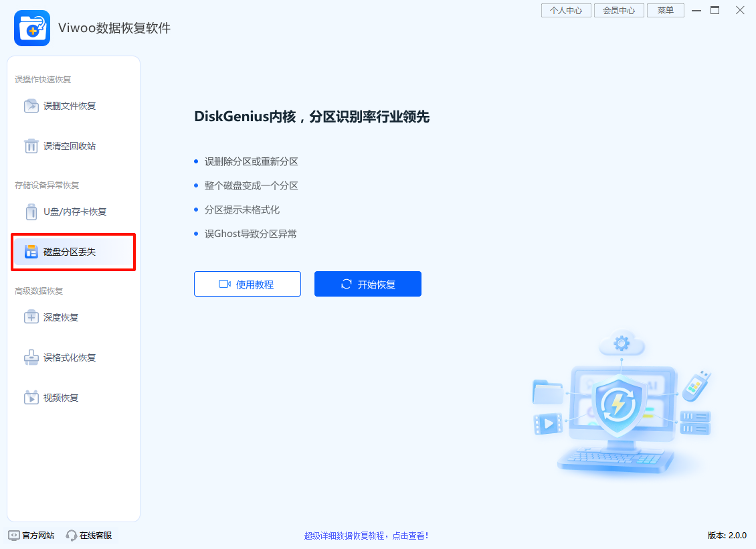Screen dimensions: 756x549
Task: Select the U盘/内存卡恢复 USB drive icon
Action: point(31,212)
